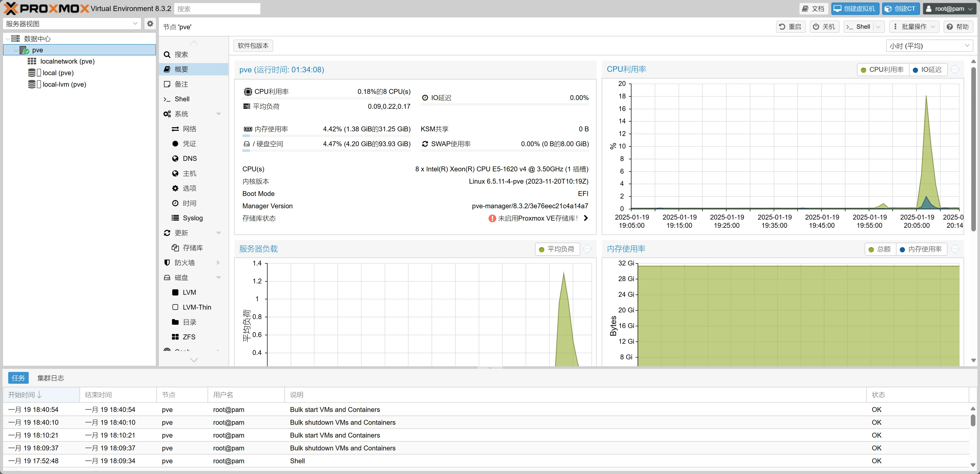
Task: Open the Firewall section with shield icon
Action: 185,263
